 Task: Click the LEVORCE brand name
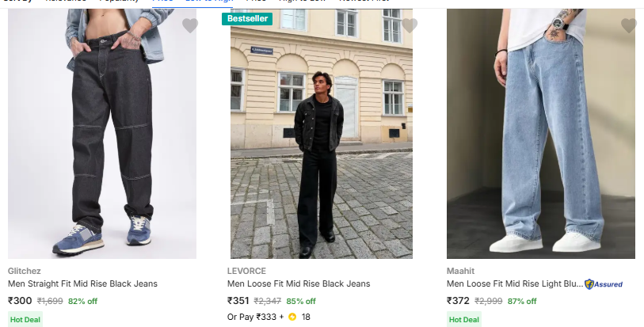click(x=246, y=270)
